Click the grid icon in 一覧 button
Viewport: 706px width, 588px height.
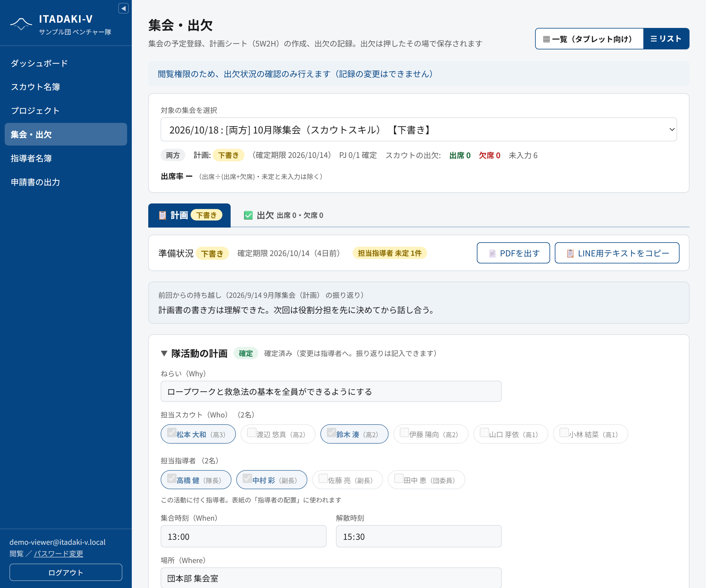[x=546, y=39]
